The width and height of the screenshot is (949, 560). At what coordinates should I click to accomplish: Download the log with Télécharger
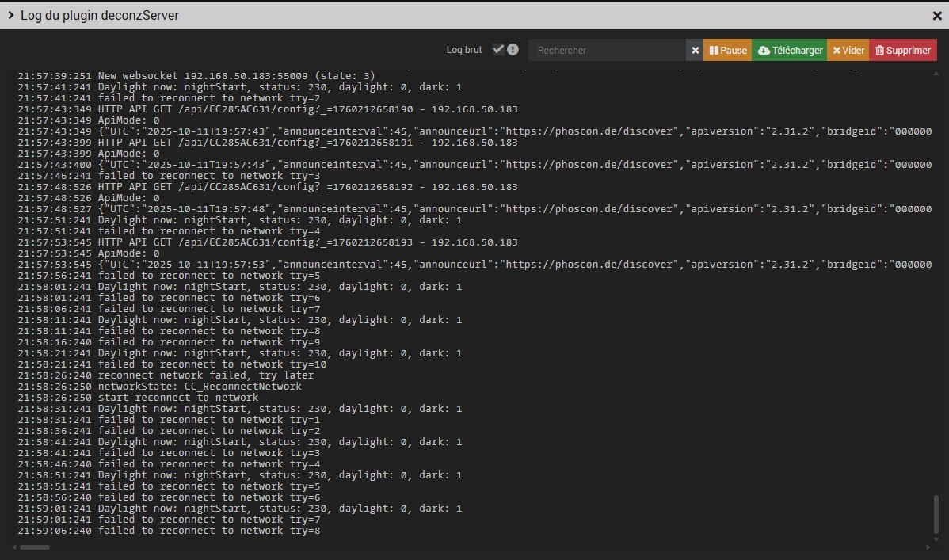pyautogui.click(x=789, y=50)
